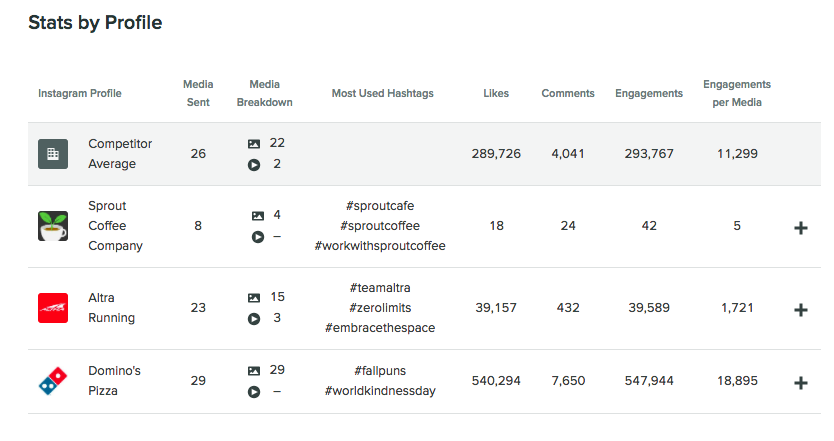Click the Likes column header

coord(496,93)
